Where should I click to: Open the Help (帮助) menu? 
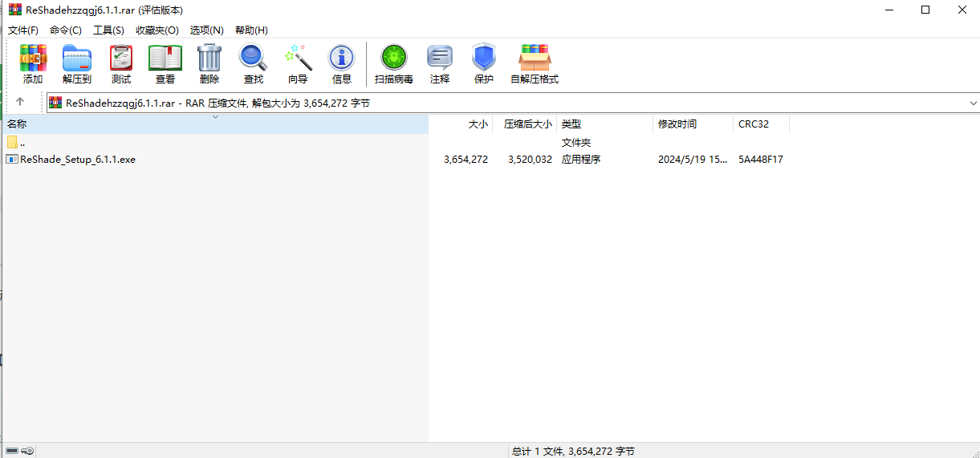click(251, 30)
